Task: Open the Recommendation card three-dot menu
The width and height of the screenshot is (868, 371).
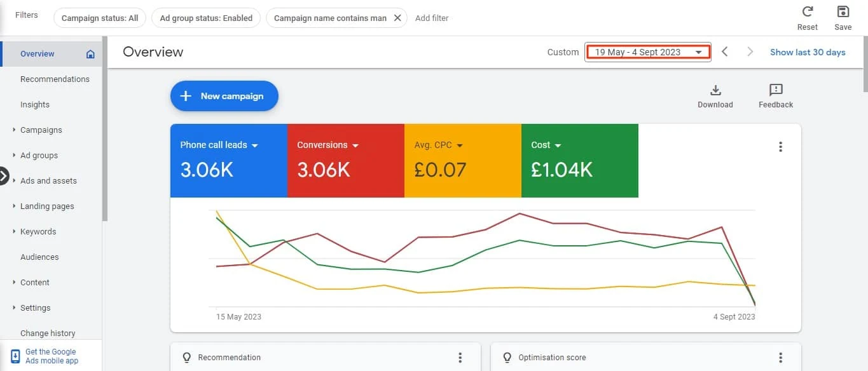Action: (x=460, y=358)
